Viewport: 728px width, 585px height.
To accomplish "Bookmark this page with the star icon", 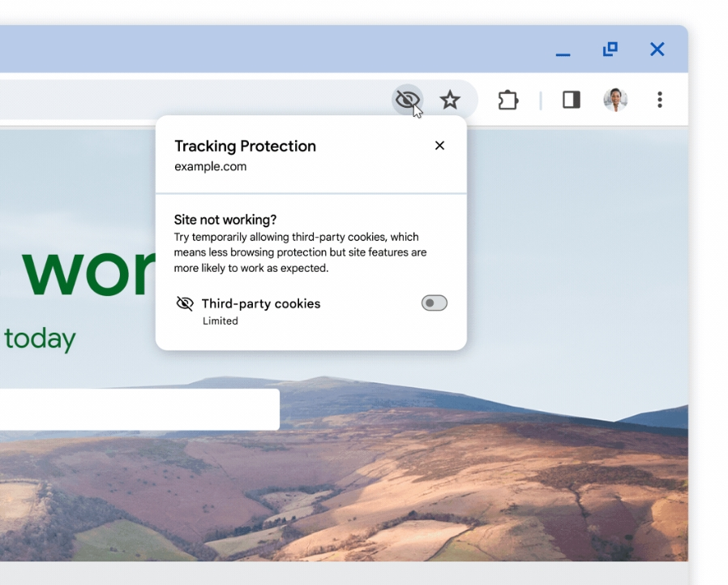I will click(450, 100).
